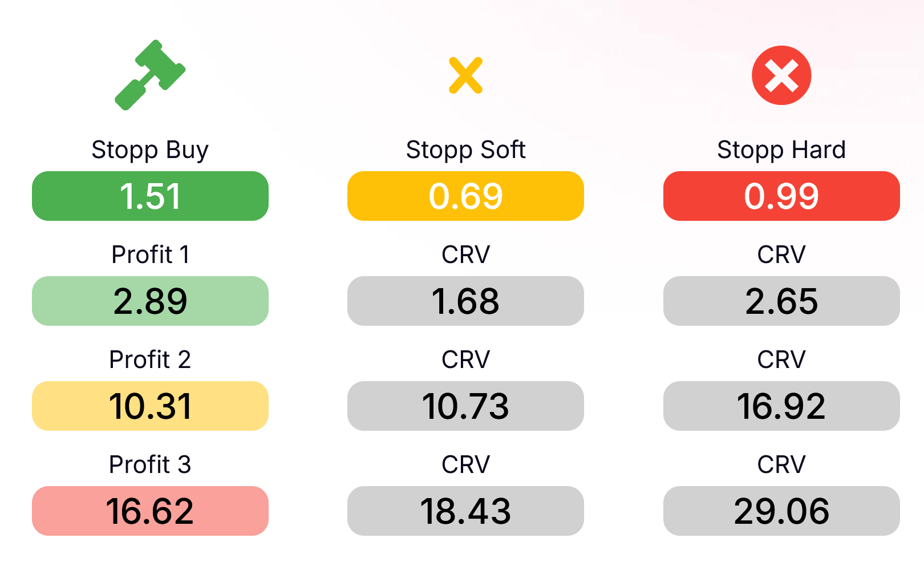
Task: Click the red circled X Stopp Hard icon
Action: (x=781, y=75)
